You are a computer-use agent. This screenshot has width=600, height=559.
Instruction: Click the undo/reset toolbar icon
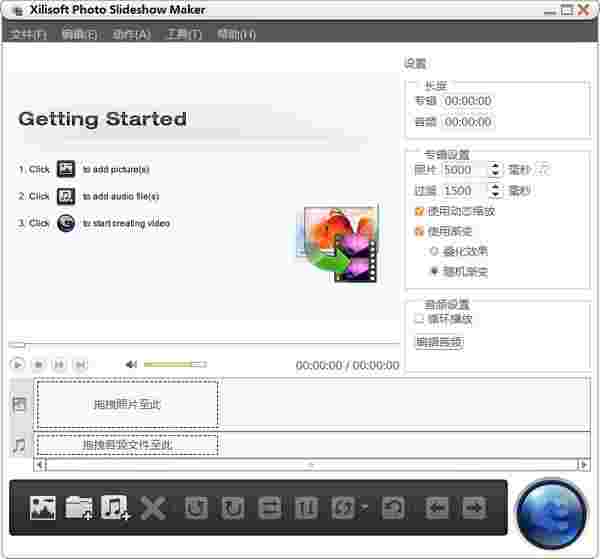tap(394, 508)
